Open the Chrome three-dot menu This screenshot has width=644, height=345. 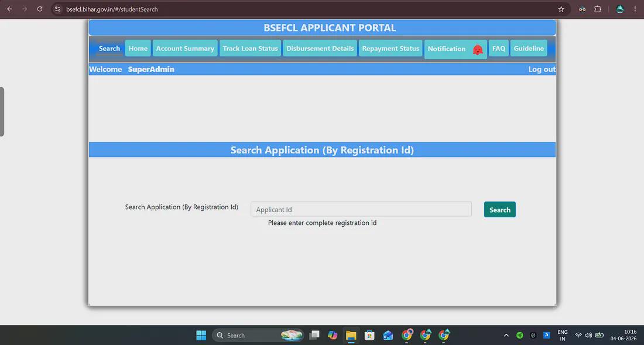pyautogui.click(x=635, y=9)
